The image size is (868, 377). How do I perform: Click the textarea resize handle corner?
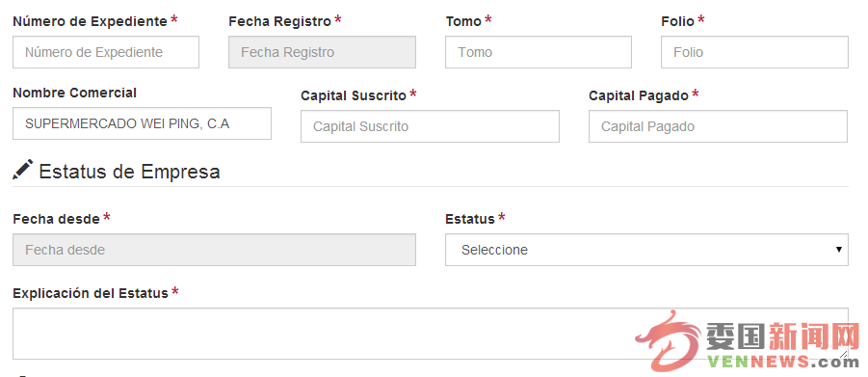[843, 354]
